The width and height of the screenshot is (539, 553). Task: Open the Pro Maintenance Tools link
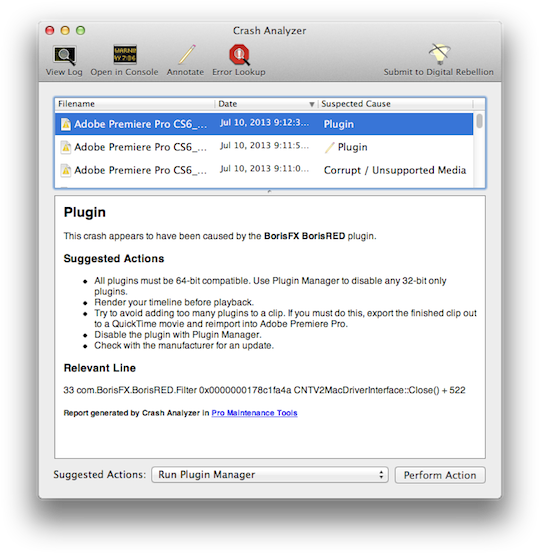(x=254, y=413)
